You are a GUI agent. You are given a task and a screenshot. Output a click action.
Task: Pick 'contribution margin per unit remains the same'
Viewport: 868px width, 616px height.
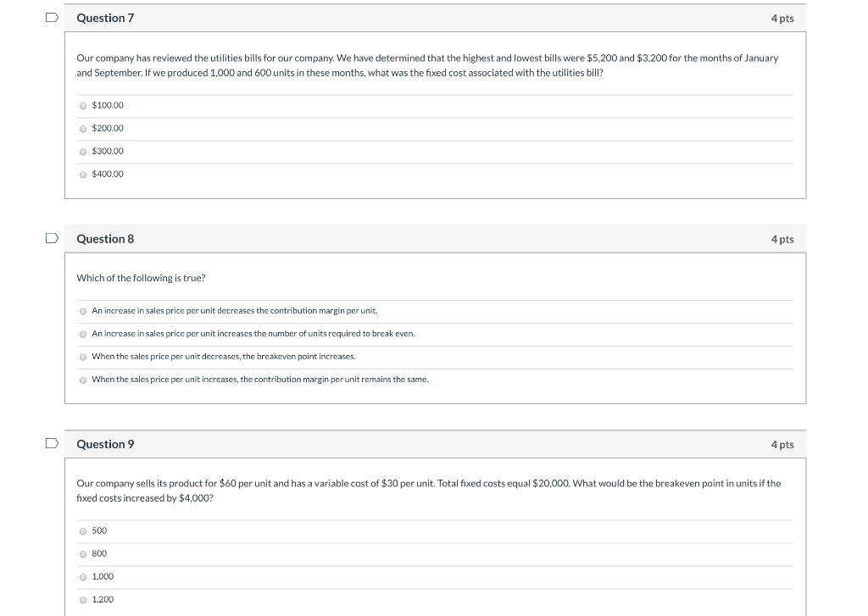[83, 380]
